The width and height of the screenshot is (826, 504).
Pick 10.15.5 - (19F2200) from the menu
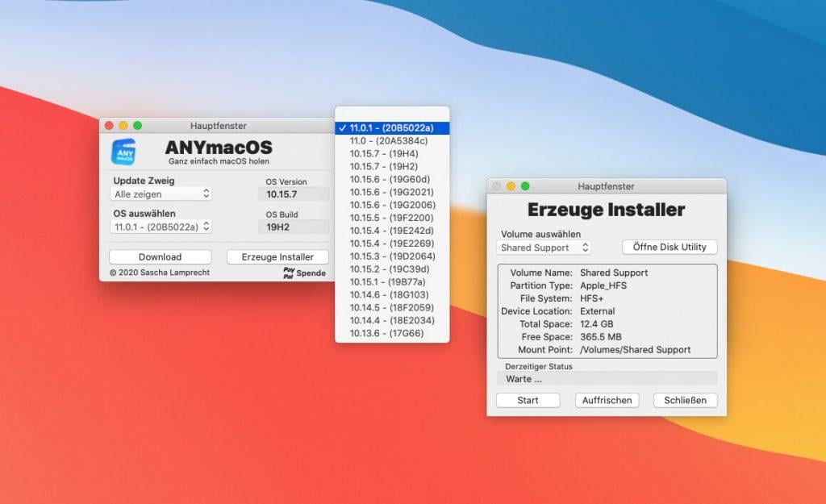(392, 218)
